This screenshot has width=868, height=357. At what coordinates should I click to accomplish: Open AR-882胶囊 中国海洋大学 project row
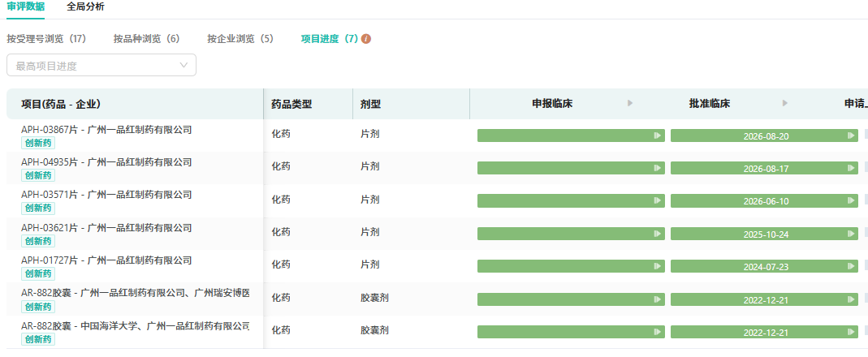135,326
